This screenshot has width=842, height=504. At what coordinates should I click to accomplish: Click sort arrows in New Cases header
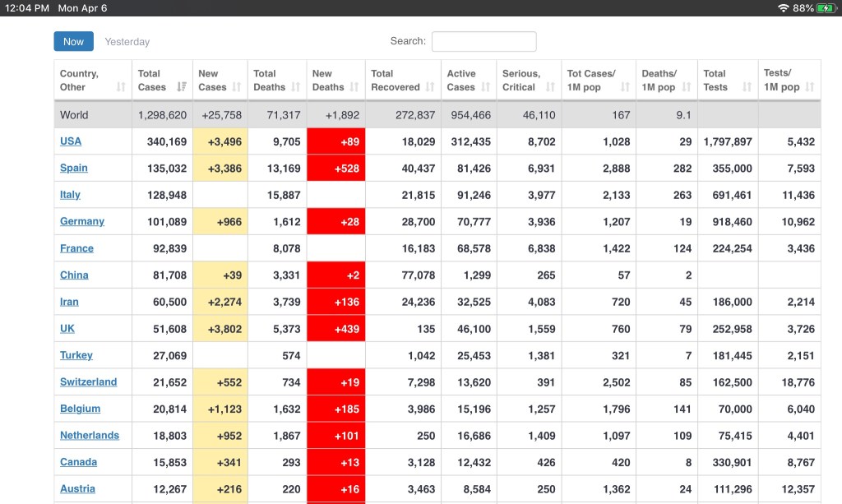pos(237,87)
